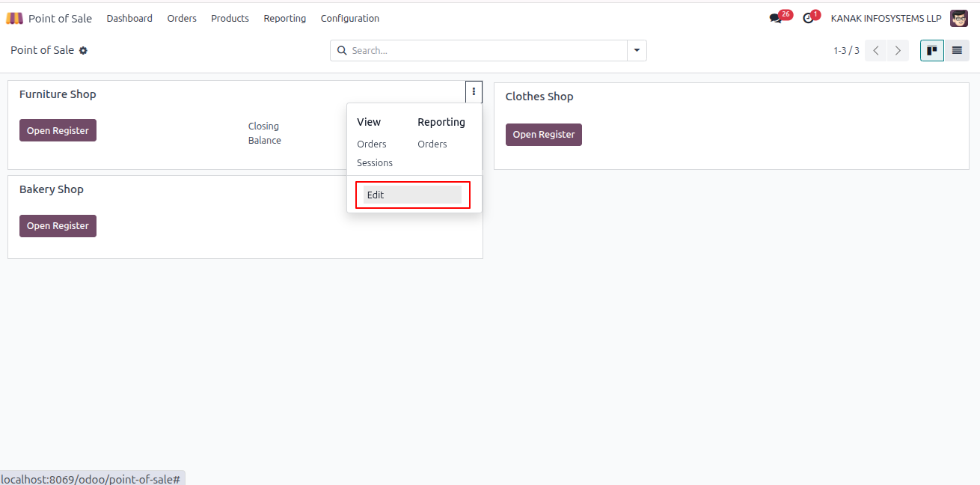The height and width of the screenshot is (485, 980).
Task: Open Register for Bakery Shop
Action: (58, 226)
